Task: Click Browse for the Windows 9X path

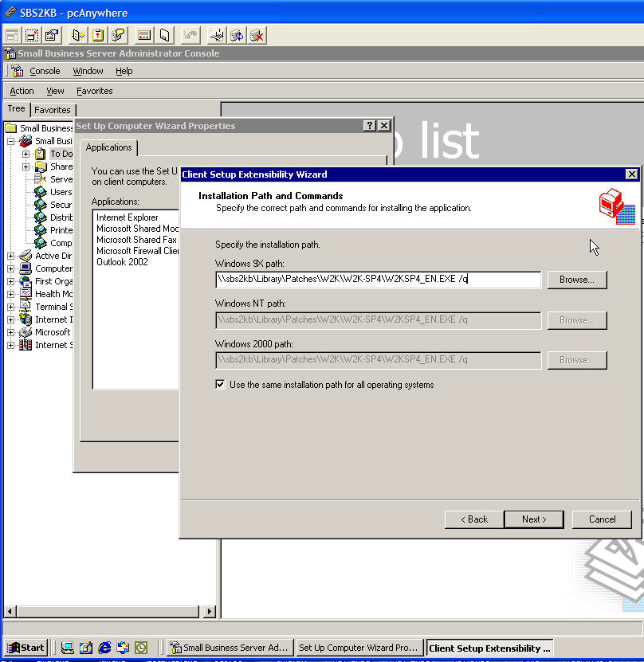Action: 577,280
